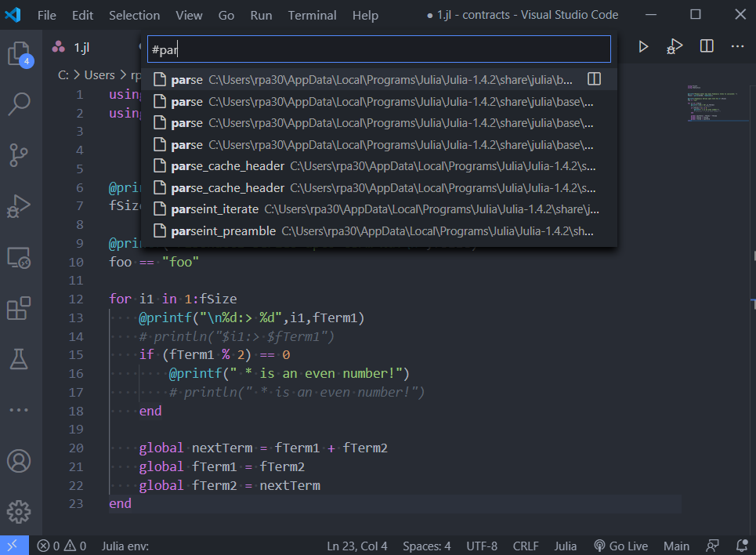The image size is (756, 555).
Task: Change the Julia language mode
Action: pyautogui.click(x=565, y=546)
